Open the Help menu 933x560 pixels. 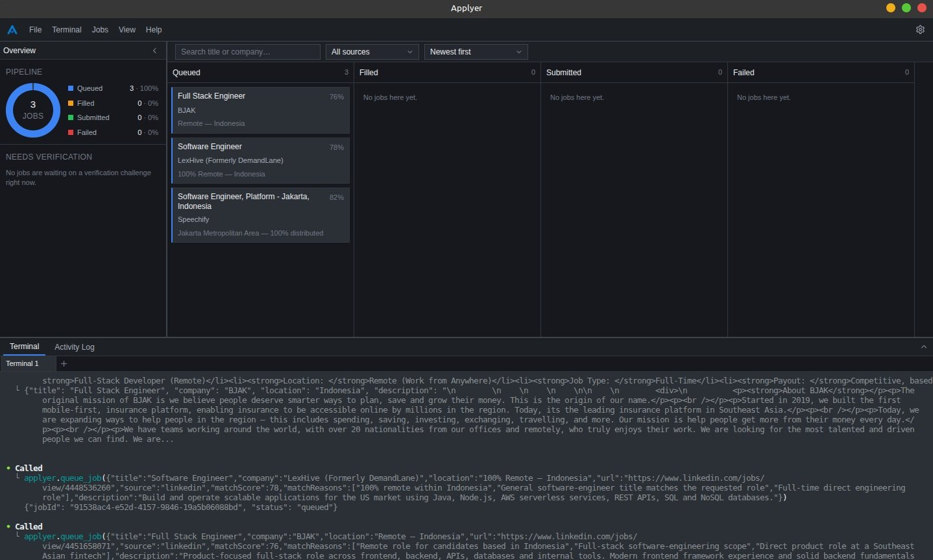tap(154, 30)
